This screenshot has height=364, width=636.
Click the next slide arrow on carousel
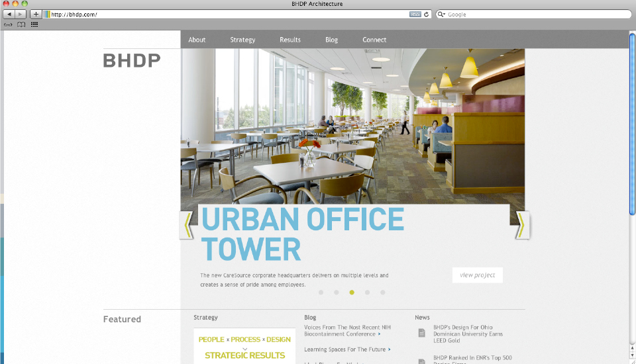click(521, 225)
